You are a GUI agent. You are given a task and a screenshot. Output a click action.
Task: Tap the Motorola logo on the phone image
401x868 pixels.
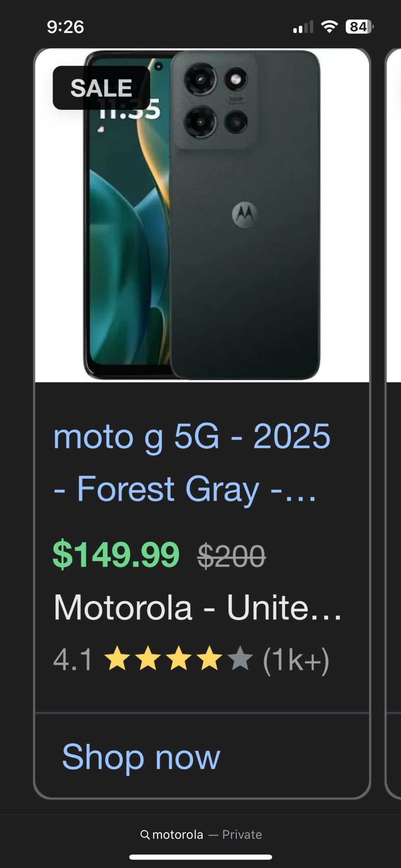pos(245,215)
